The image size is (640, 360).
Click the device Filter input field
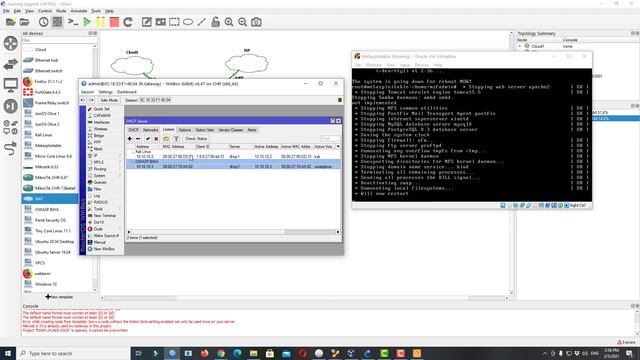pos(59,40)
